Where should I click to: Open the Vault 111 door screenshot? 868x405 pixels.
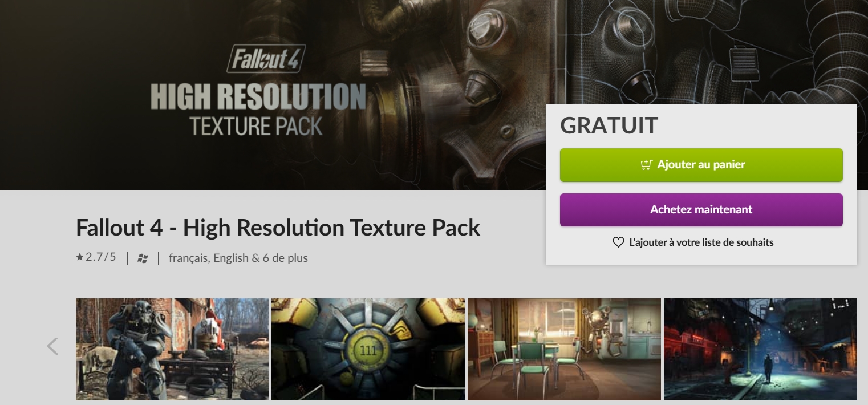pyautogui.click(x=368, y=349)
